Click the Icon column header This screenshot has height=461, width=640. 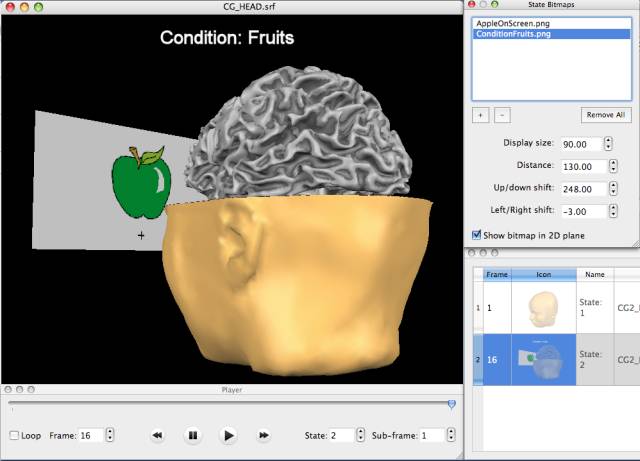tap(543, 273)
